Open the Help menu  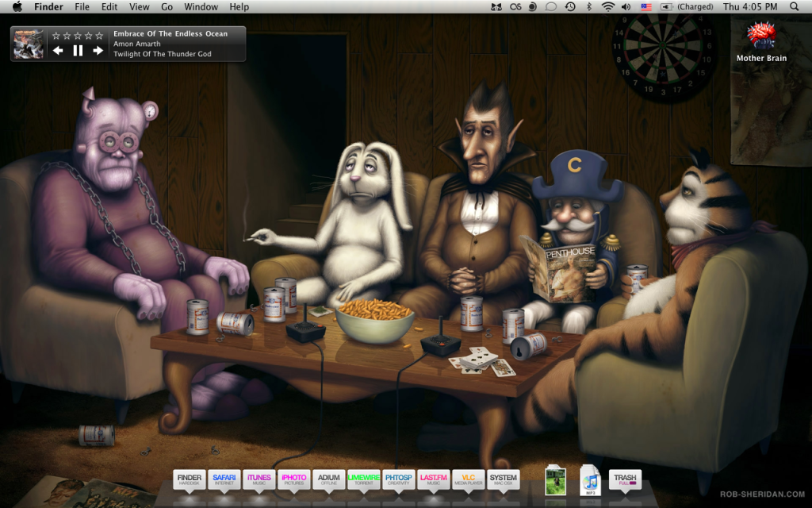[x=239, y=6]
